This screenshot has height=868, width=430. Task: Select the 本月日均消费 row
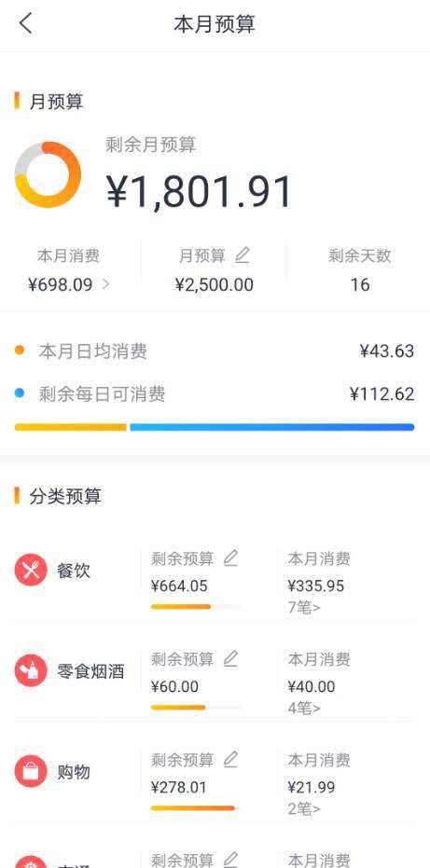click(x=215, y=351)
